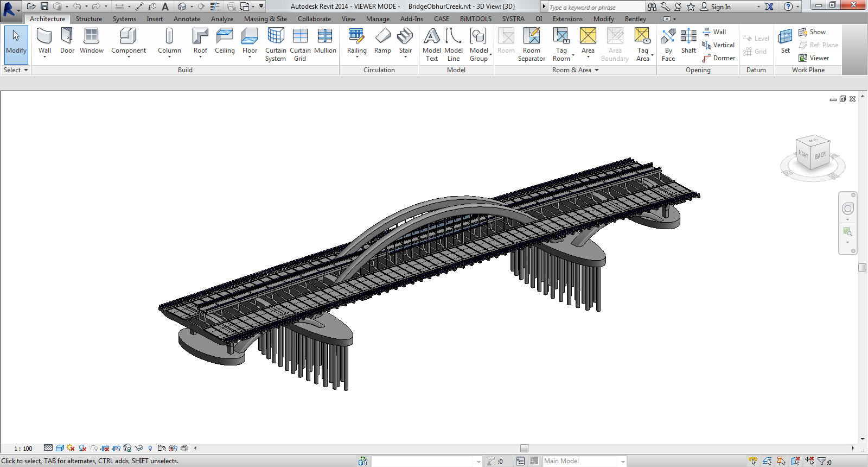
Task: Choose the Railing tool
Action: [x=356, y=42]
